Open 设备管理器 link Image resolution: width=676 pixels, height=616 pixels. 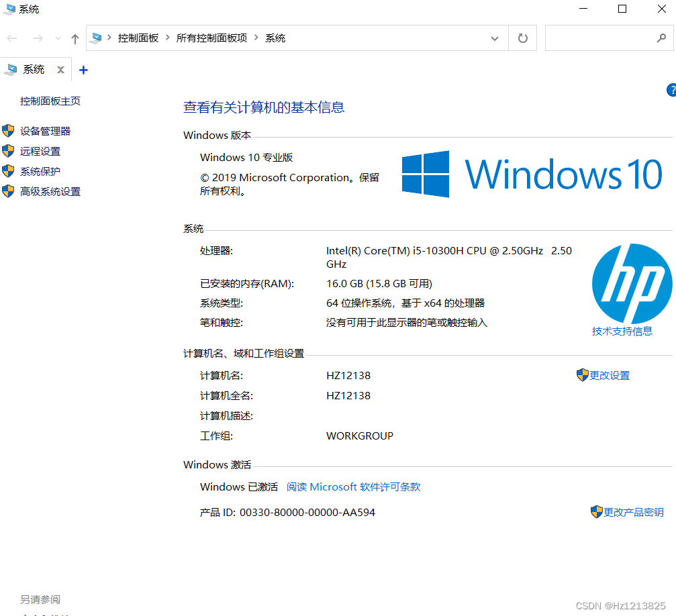tap(45, 131)
